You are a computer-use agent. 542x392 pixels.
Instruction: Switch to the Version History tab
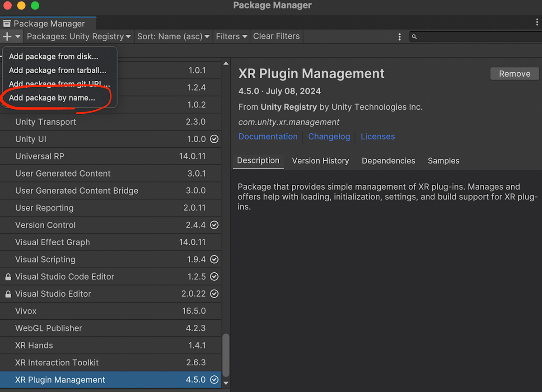coord(320,161)
